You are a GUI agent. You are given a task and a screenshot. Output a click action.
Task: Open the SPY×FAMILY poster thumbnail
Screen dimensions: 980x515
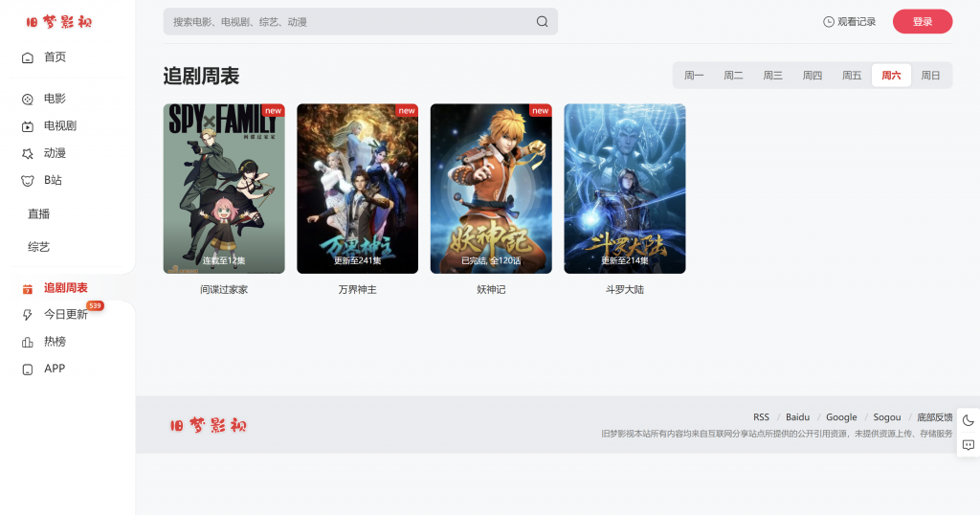point(224,189)
